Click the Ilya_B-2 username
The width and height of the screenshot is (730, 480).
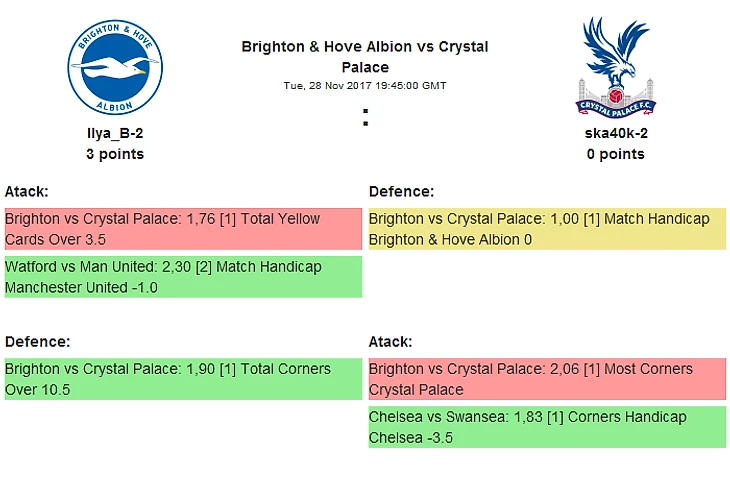click(x=115, y=133)
